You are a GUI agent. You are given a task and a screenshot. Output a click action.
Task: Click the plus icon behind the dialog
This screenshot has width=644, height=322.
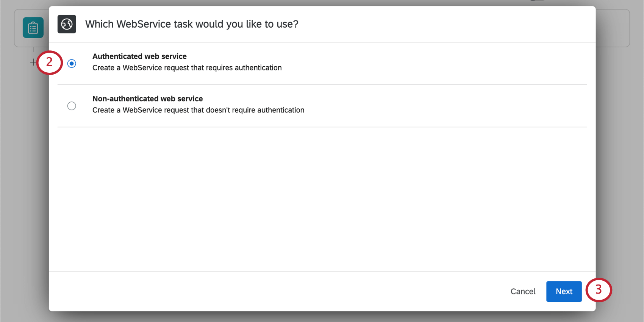(33, 62)
